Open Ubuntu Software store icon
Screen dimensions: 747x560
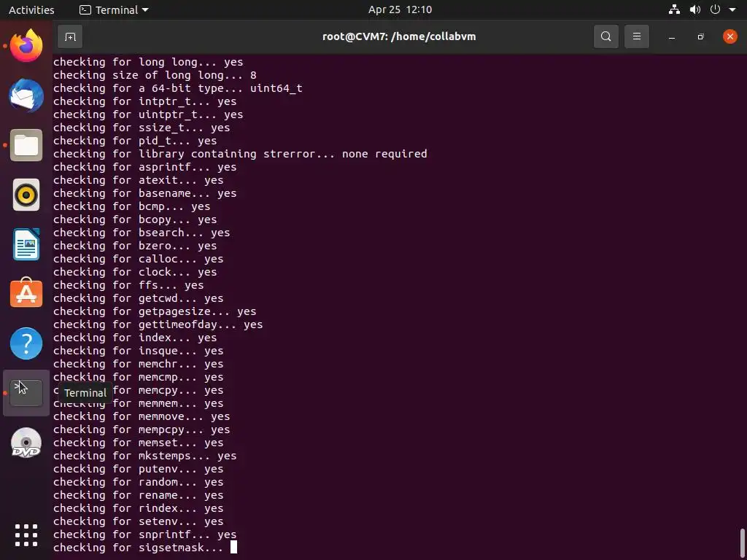pyautogui.click(x=26, y=293)
